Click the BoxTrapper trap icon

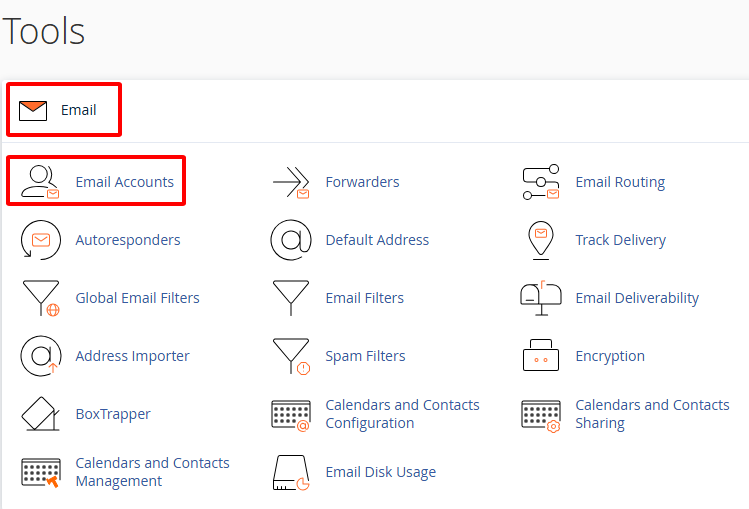(41, 414)
